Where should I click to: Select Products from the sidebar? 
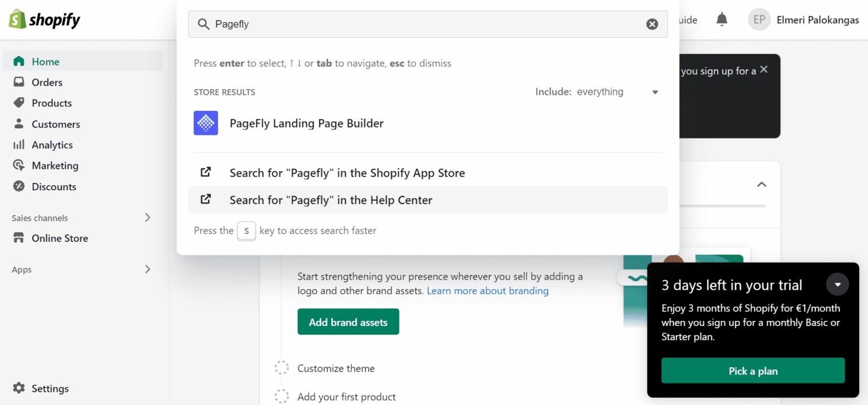click(51, 103)
